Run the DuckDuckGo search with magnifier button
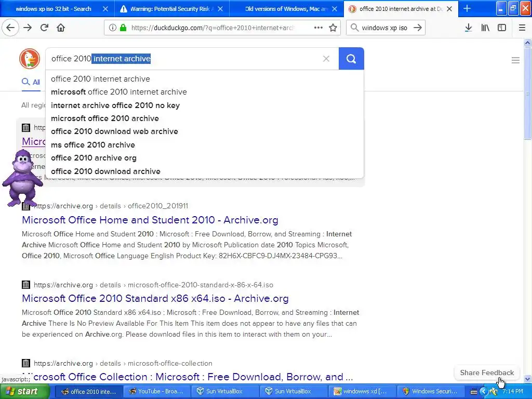 tap(351, 59)
